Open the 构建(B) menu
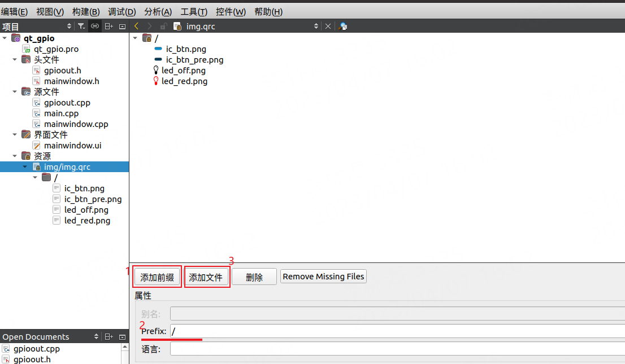 click(86, 12)
